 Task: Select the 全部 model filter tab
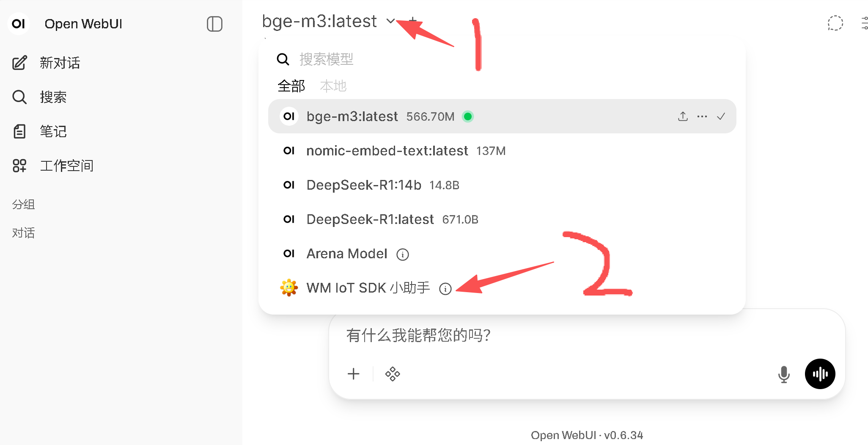tap(291, 86)
